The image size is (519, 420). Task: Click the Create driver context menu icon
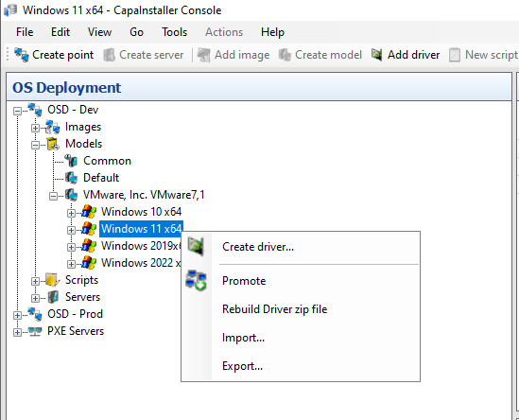196,247
